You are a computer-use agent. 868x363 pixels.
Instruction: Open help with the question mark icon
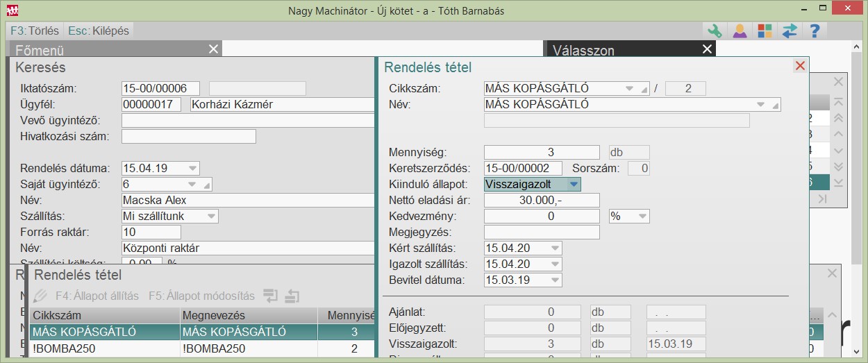[x=815, y=31]
